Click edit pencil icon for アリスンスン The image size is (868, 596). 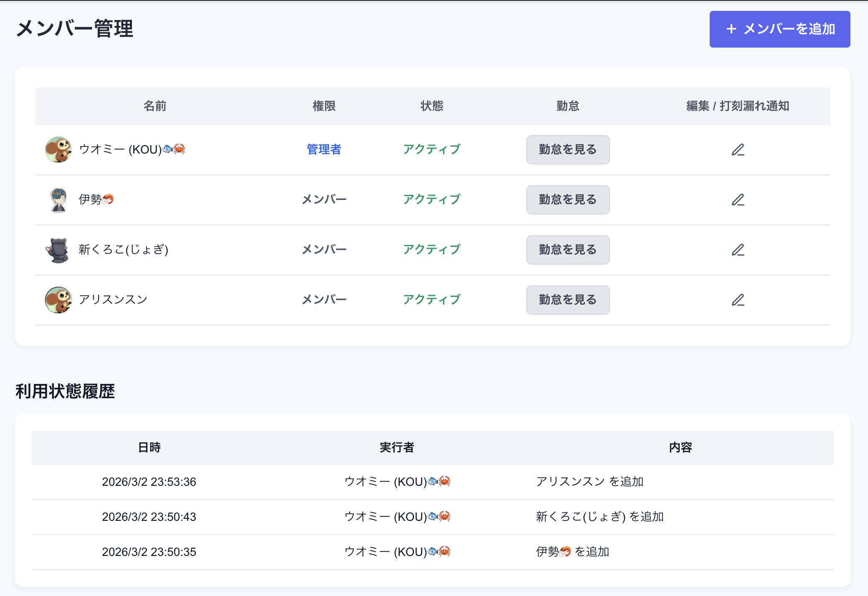(x=738, y=300)
